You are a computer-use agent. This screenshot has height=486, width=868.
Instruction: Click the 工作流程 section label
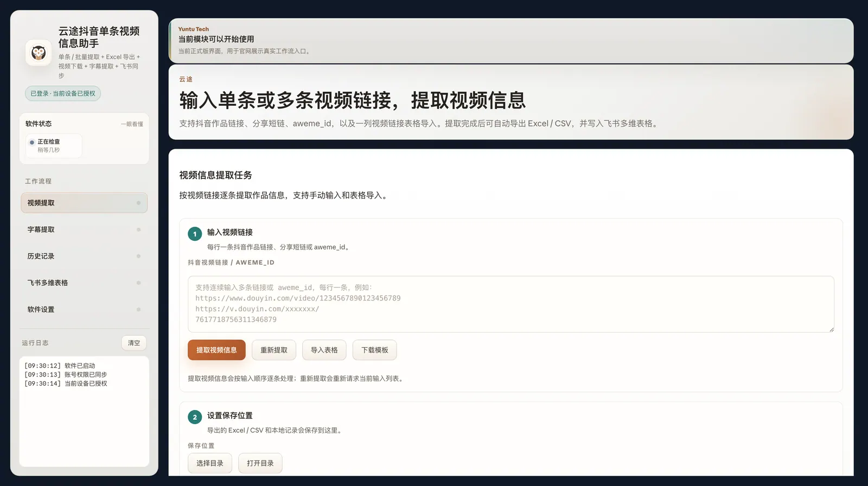click(x=38, y=181)
